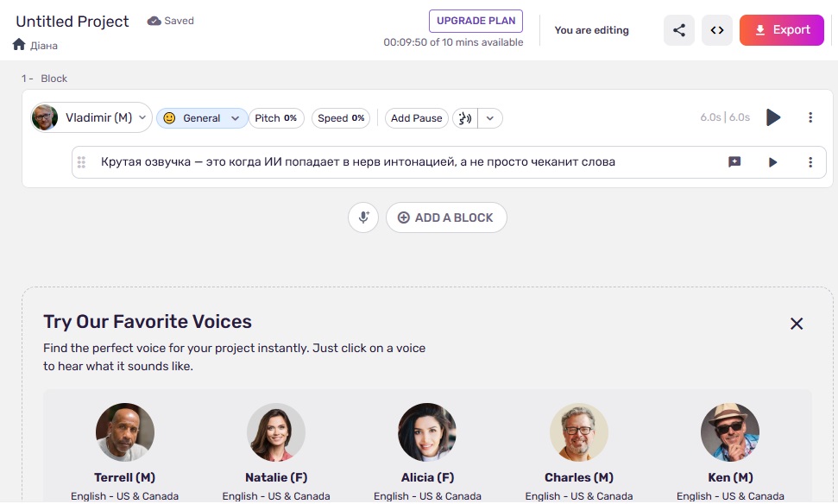The width and height of the screenshot is (838, 504).
Task: Open the embed code icon
Action: [x=716, y=30]
